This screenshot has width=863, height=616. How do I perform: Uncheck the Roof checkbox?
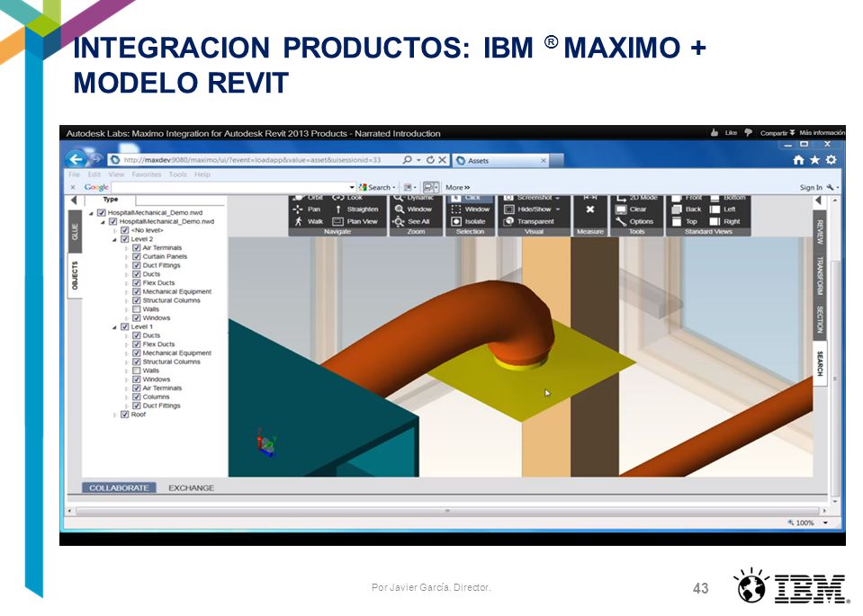124,415
